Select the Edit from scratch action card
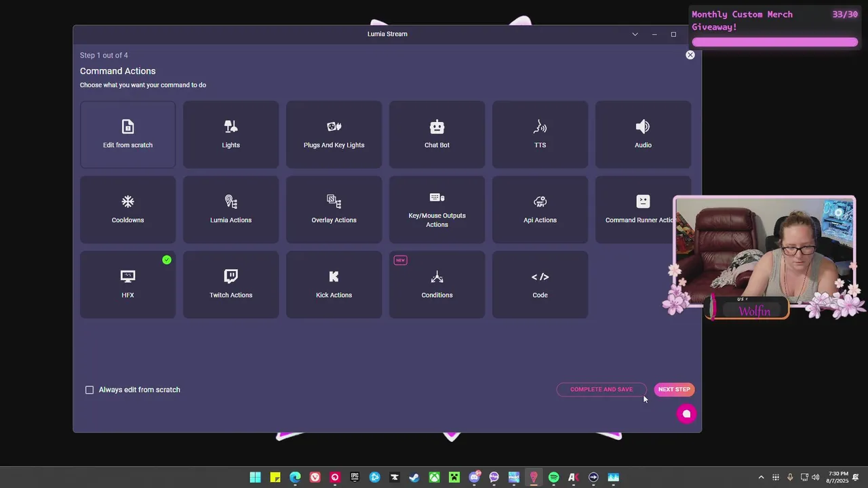This screenshot has width=868, height=488. click(127, 134)
